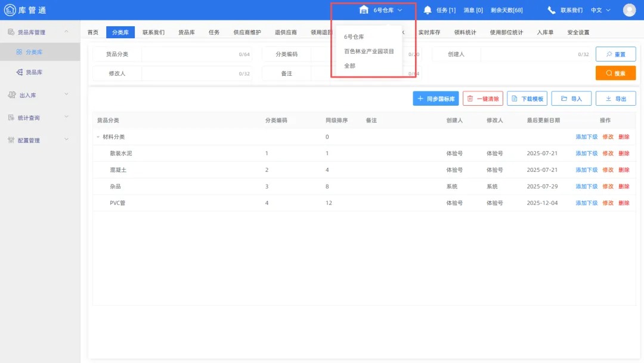644x363 pixels.
Task: Open the user avatar in the top-right corner
Action: (x=629, y=9)
